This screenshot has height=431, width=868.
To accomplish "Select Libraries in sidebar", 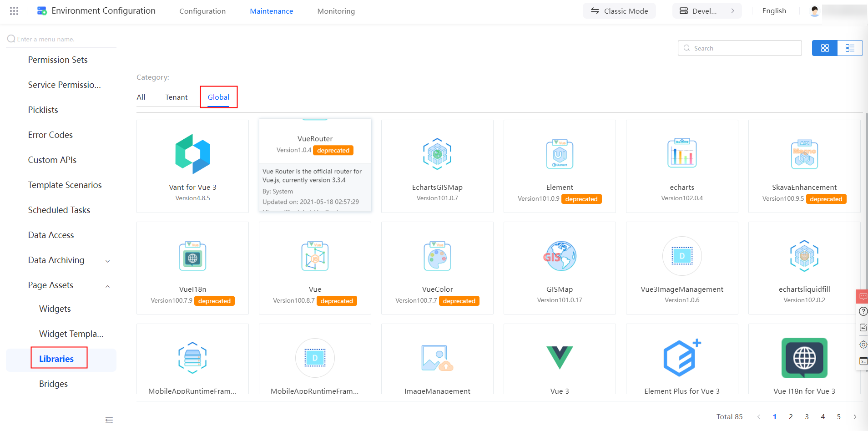I will 56,359.
